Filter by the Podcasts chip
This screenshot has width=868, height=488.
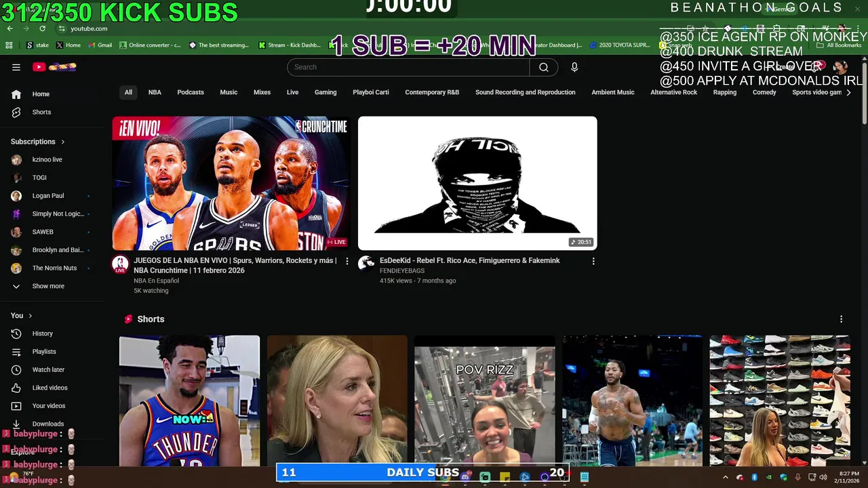(191, 92)
